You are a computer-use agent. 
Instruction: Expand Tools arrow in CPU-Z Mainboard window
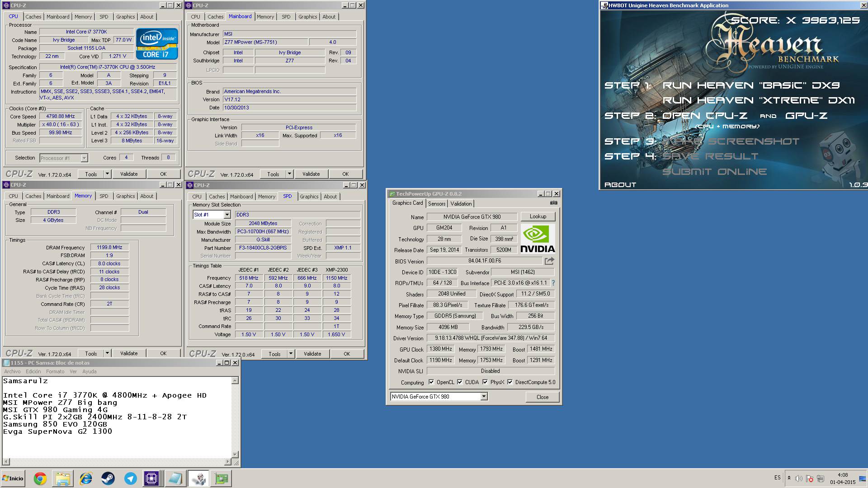click(x=289, y=174)
